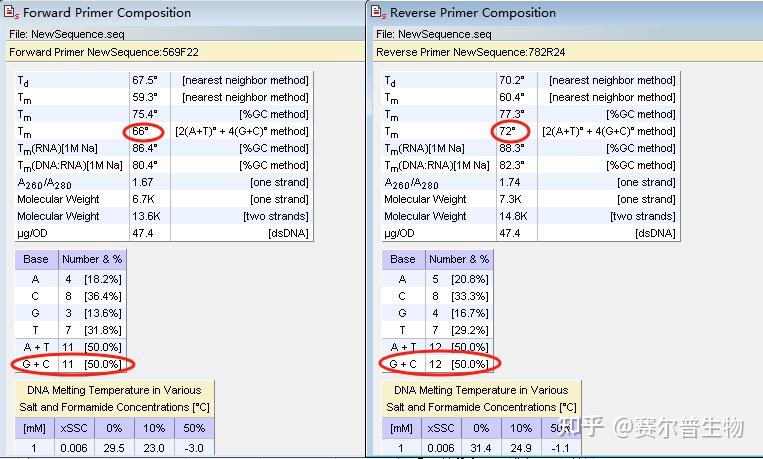Click forward melting value -3.0
This screenshot has width=763, height=459.
click(194, 448)
